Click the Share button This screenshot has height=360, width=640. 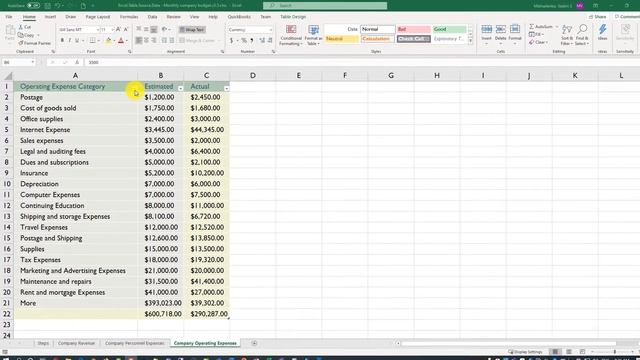coord(598,17)
